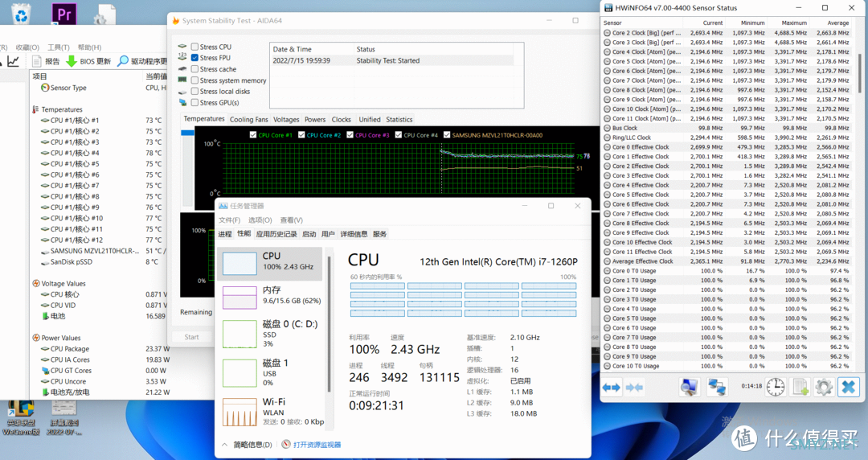Select the Average Effective Clock row
868x460 pixels.
point(727,261)
